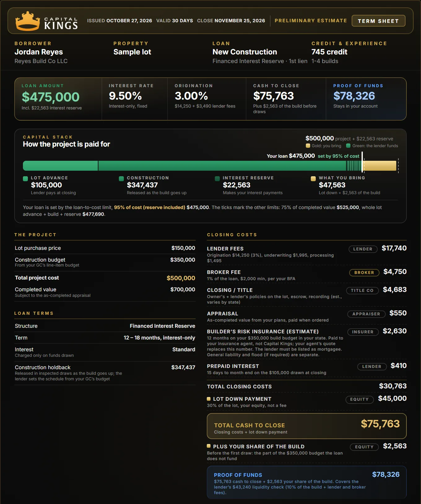Click the green 'lender funds' legend swatch

(x=348, y=146)
